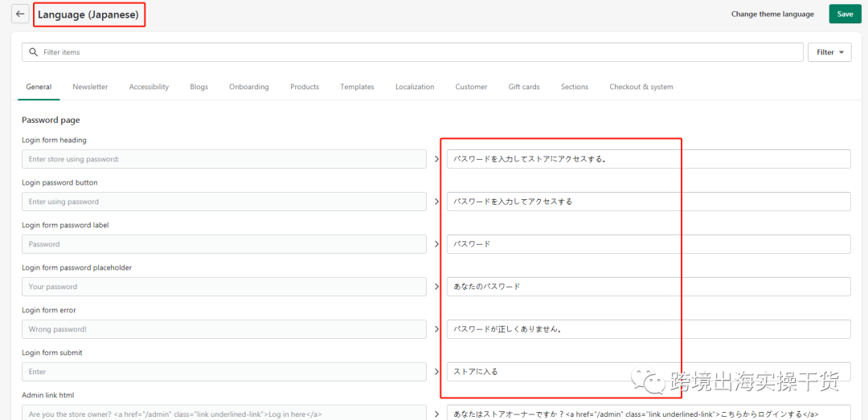Click the 'Login form submit' label
This screenshot has width=868, height=420.
click(x=52, y=353)
